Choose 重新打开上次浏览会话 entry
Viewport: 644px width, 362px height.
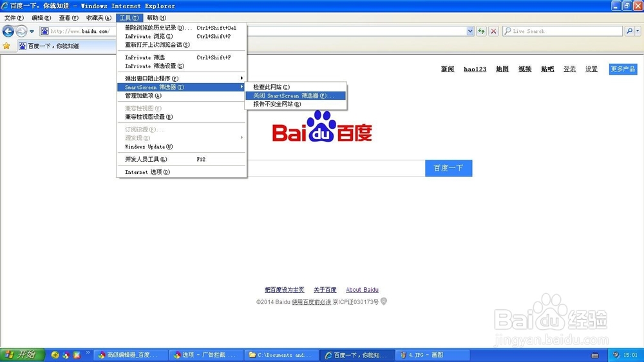coord(181,44)
